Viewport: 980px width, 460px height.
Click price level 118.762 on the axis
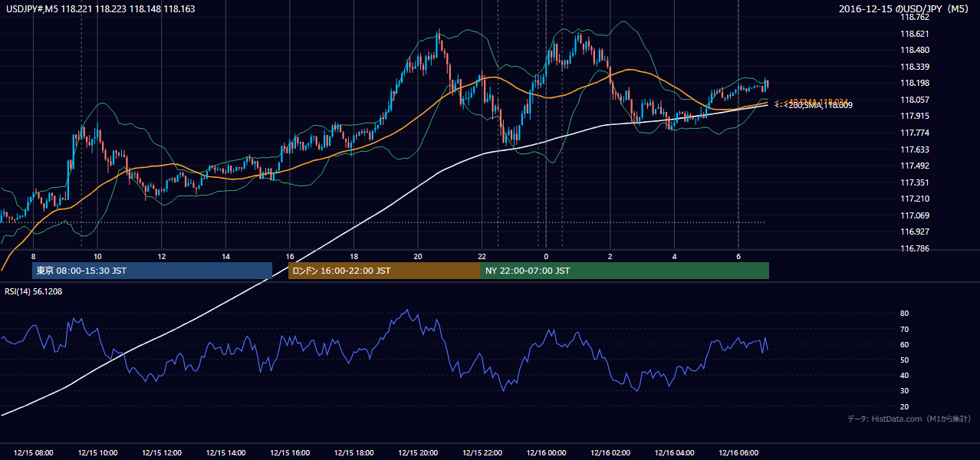(x=914, y=17)
